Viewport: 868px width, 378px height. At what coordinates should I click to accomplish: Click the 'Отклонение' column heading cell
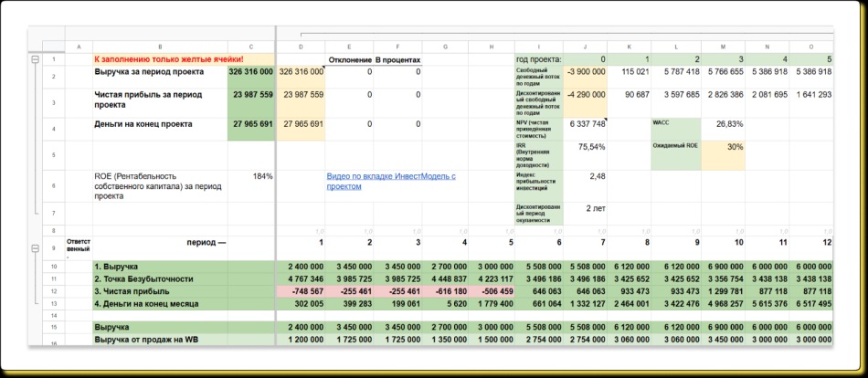coord(350,59)
